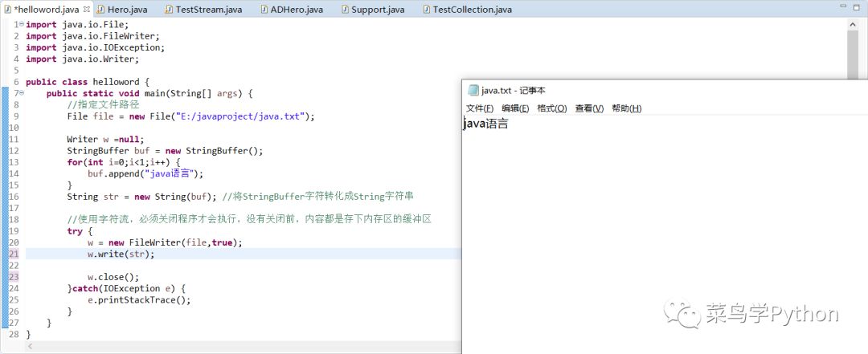Open Notepad's 帮助(H) menu
868x354 pixels.
coord(626,108)
